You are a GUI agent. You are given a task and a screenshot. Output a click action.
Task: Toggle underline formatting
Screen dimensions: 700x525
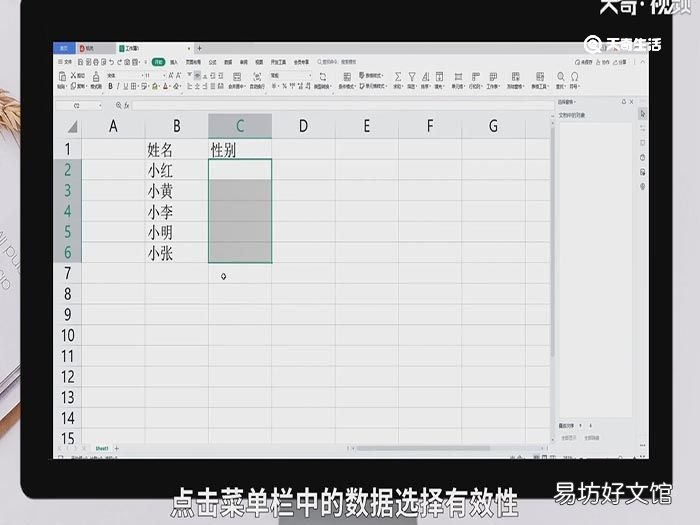pos(125,86)
